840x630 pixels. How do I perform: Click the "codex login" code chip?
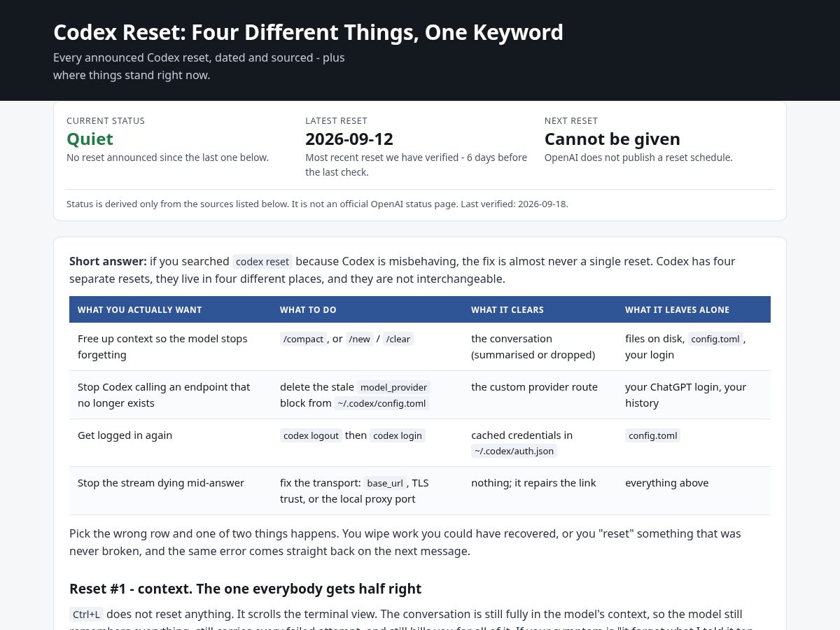click(398, 435)
